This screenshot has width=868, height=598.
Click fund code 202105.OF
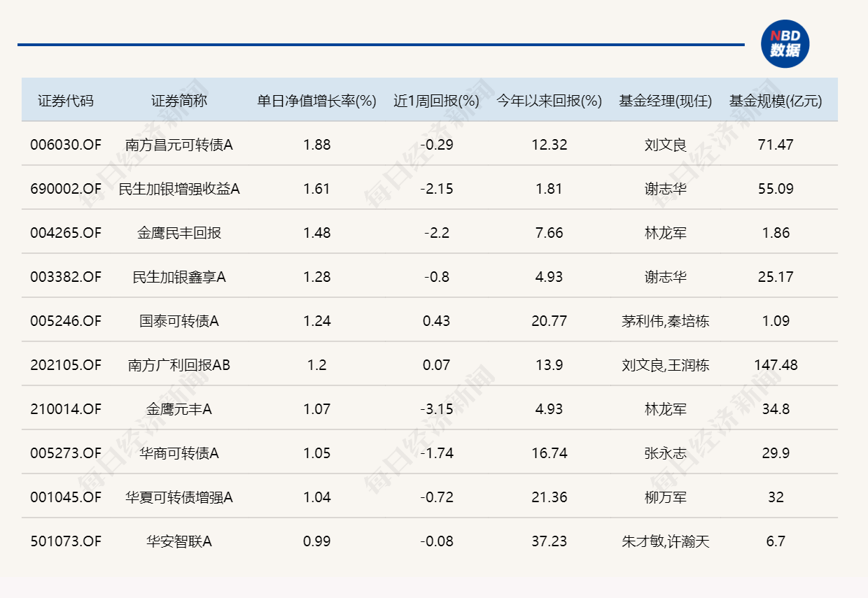pyautogui.click(x=66, y=365)
